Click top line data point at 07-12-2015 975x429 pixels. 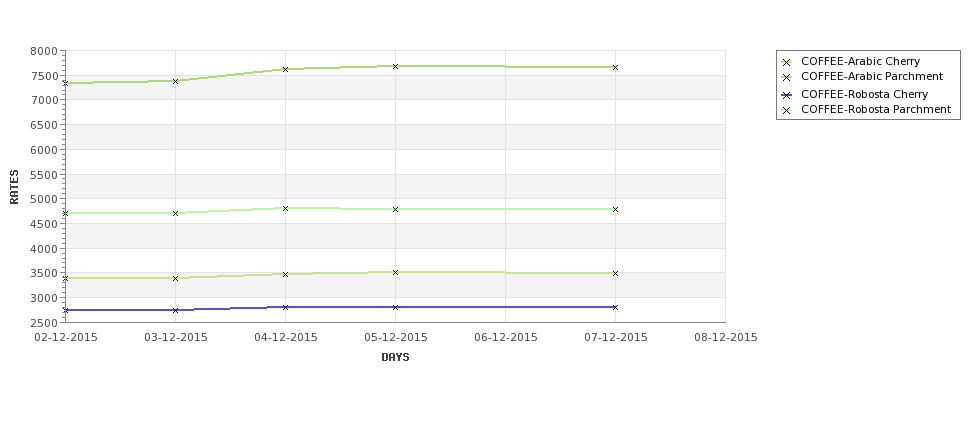616,67
